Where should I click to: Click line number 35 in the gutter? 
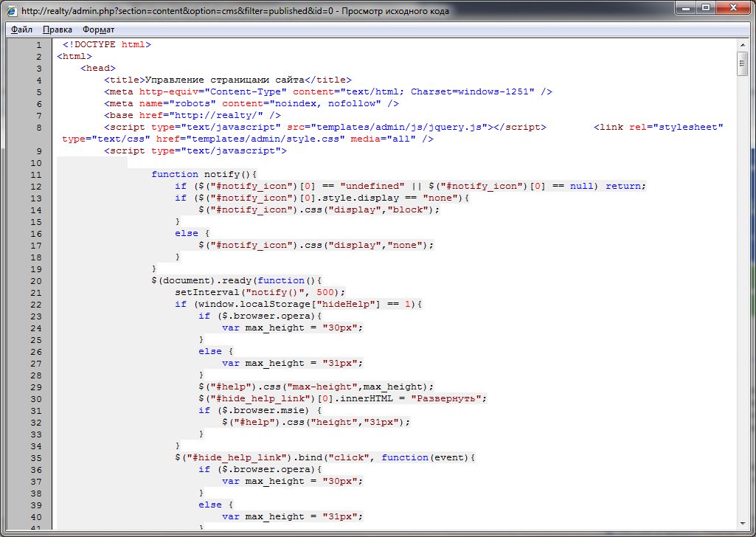36,458
